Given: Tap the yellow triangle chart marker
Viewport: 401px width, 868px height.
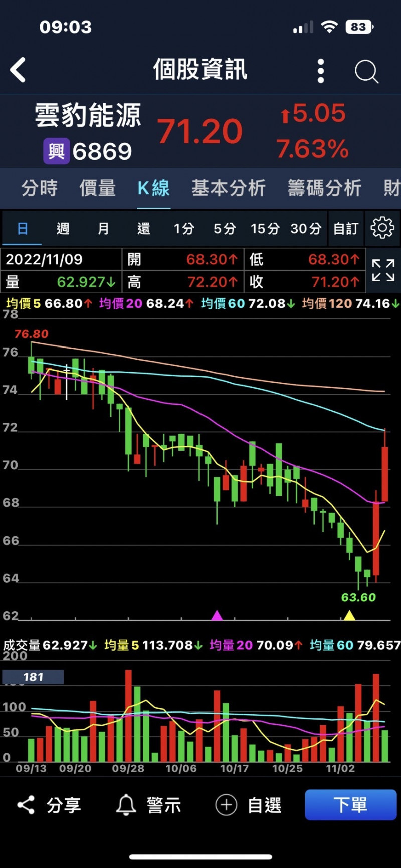Looking at the screenshot, I should tap(349, 615).
